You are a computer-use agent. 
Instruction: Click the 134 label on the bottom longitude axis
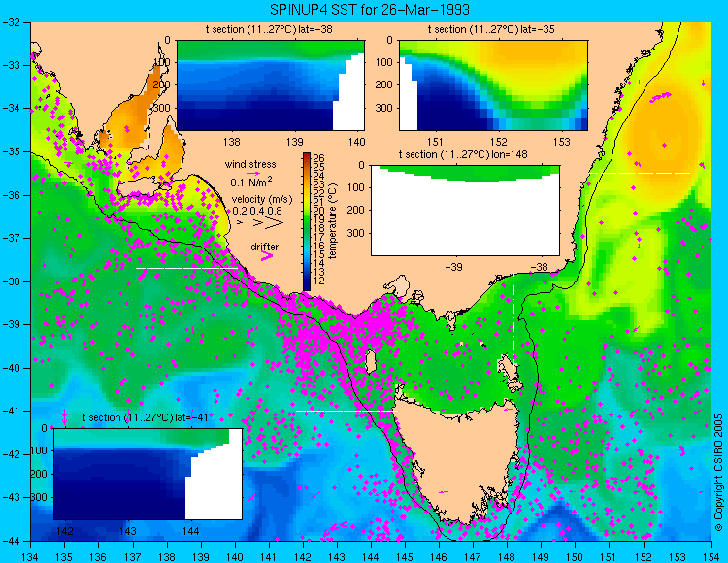pyautogui.click(x=30, y=557)
